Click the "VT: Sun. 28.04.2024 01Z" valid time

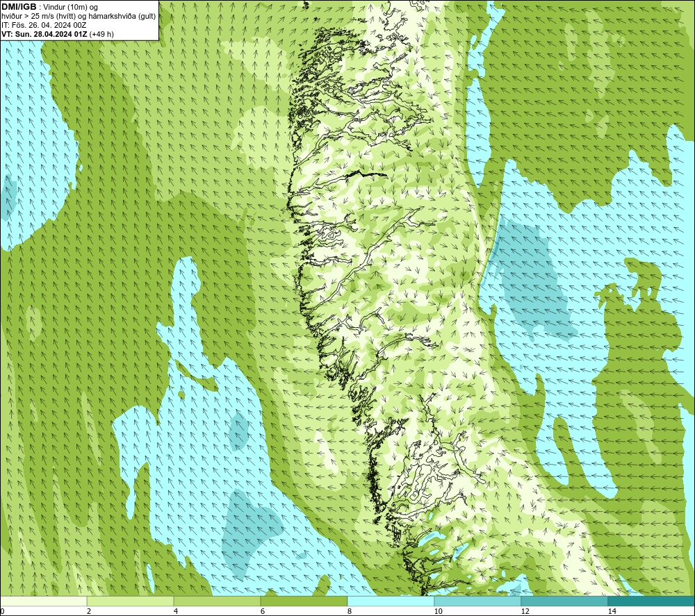(44, 34)
